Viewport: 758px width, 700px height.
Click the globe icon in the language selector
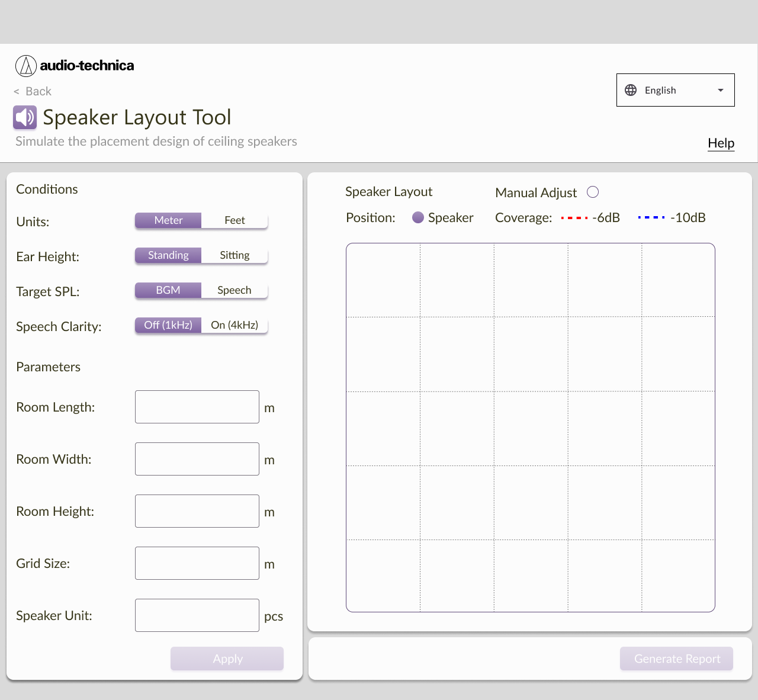[631, 89]
